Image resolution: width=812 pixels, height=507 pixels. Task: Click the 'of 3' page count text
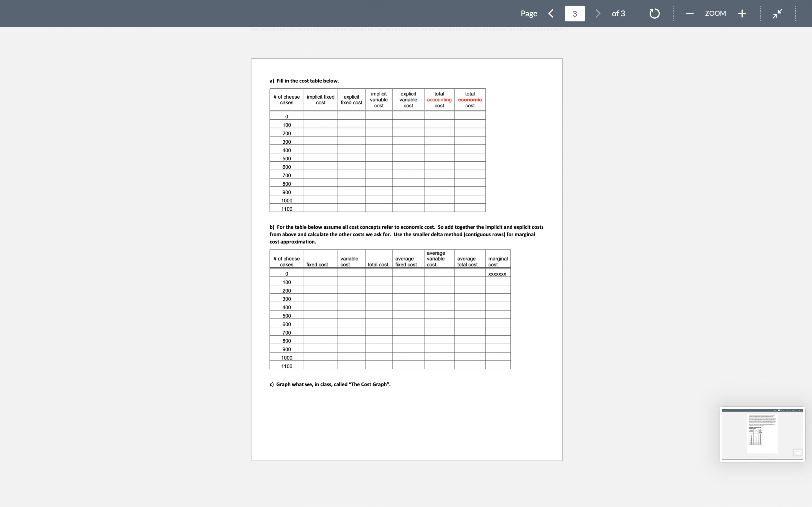[x=618, y=14]
